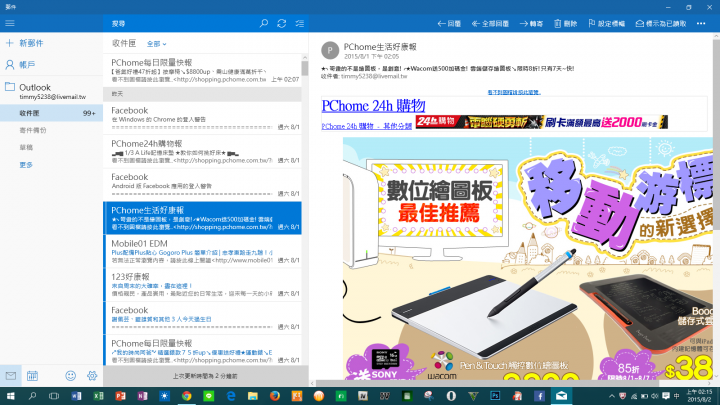Click the reading pane horizontal scrollbar

pos(487,383)
